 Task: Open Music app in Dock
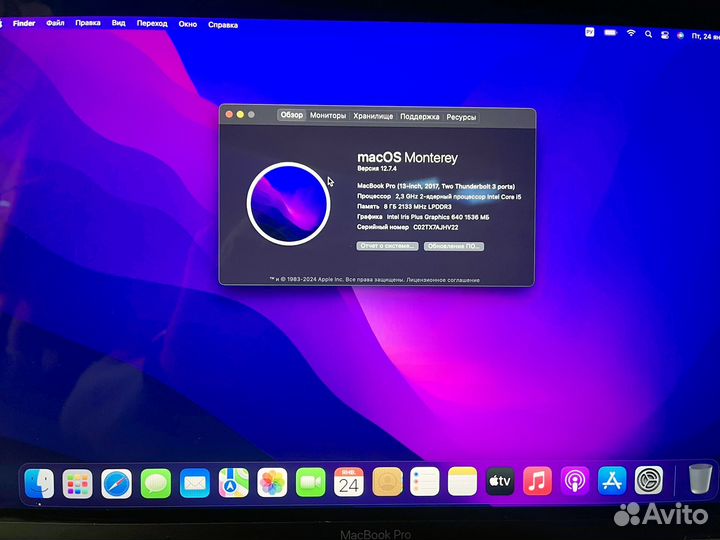coord(537,481)
